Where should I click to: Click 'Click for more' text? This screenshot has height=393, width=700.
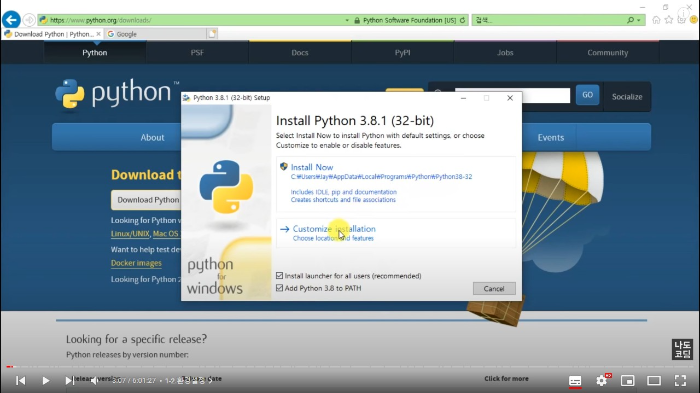click(506, 379)
